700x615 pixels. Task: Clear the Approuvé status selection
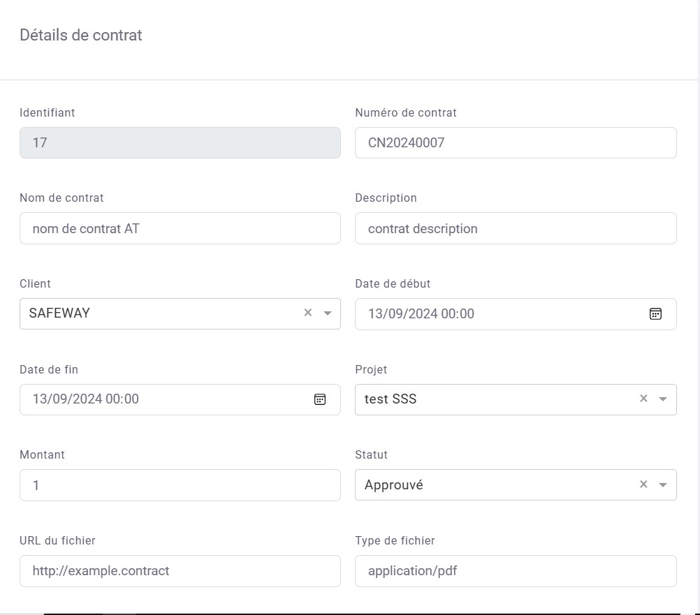pos(643,484)
